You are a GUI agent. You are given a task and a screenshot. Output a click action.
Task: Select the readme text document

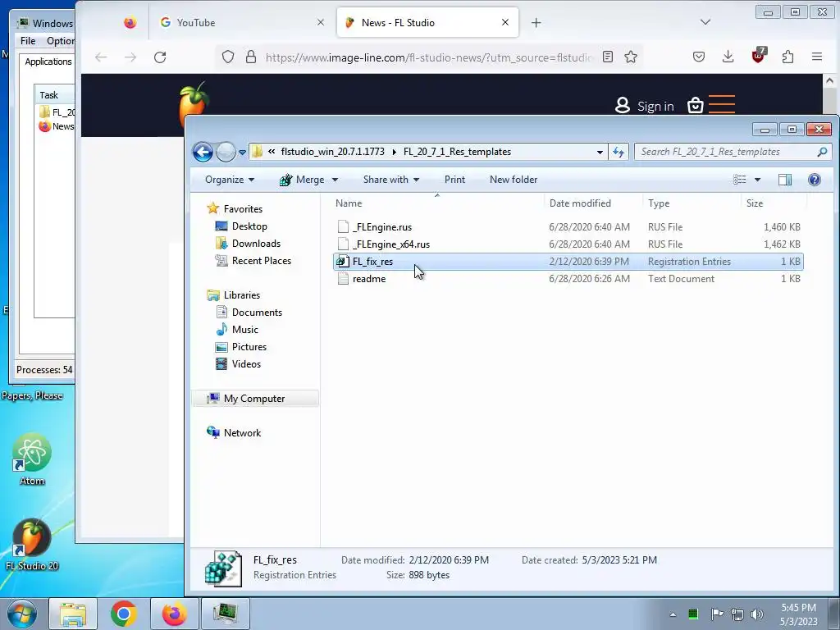(568, 279)
